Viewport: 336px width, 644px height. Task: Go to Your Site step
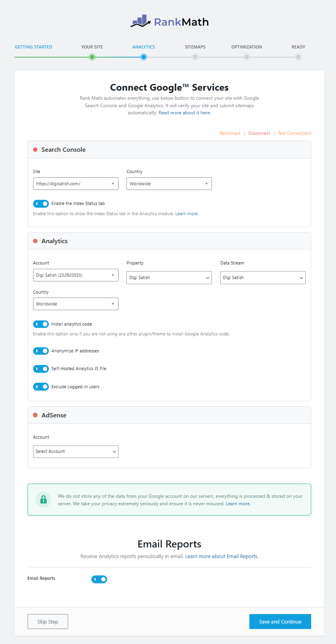[92, 47]
